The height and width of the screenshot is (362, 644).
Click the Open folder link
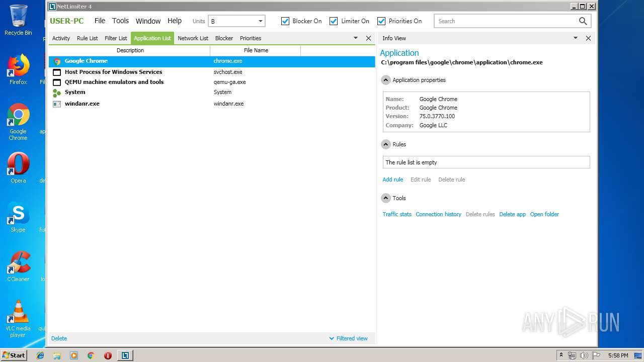[x=544, y=214]
